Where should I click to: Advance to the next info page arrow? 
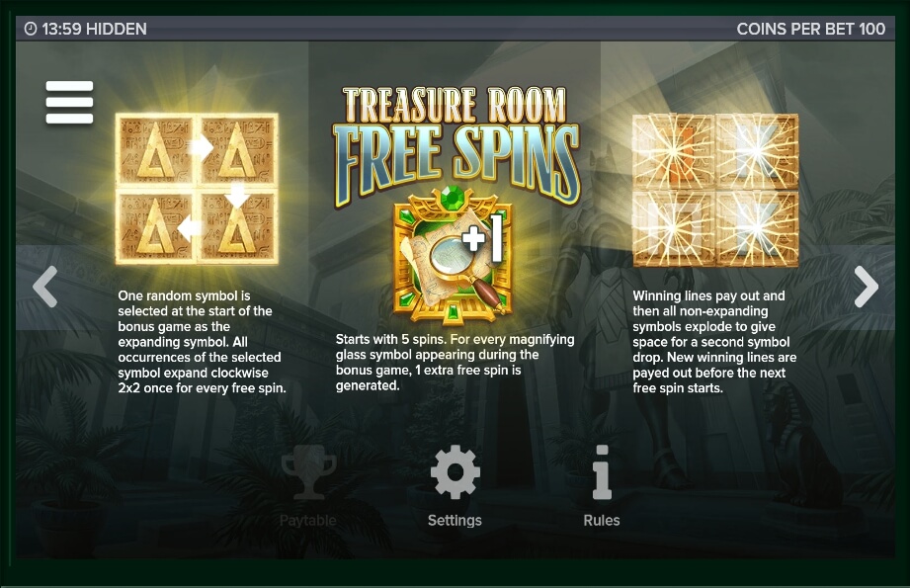[866, 287]
